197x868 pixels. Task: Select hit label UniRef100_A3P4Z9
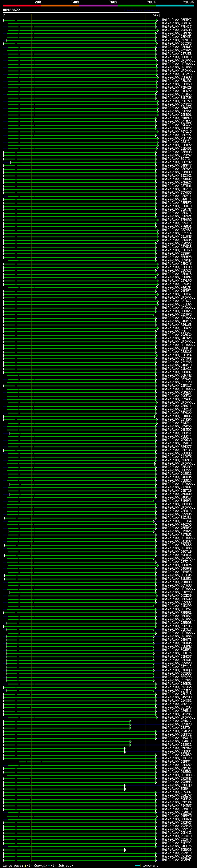coord(176,88)
